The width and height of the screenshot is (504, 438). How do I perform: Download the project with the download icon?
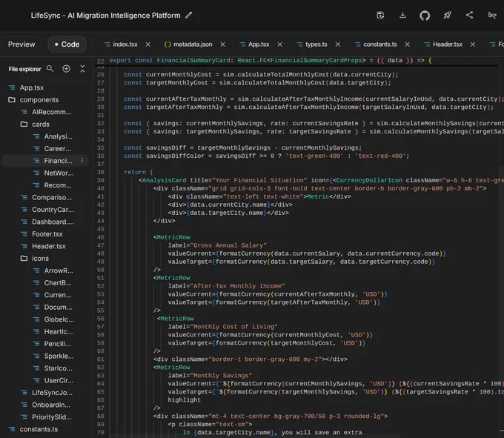402,15
